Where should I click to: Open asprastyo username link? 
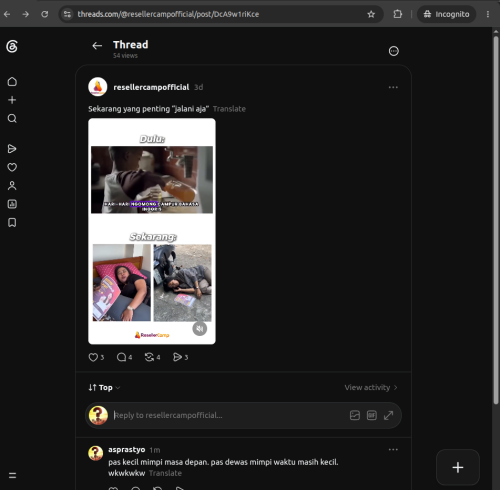tap(127, 450)
